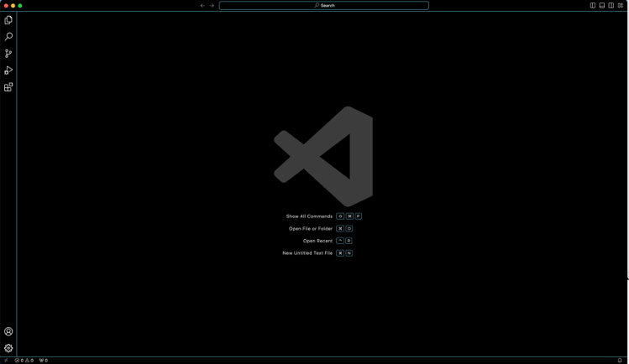The image size is (629, 364).
Task: Open the Accounts menu icon
Action: tap(8, 331)
